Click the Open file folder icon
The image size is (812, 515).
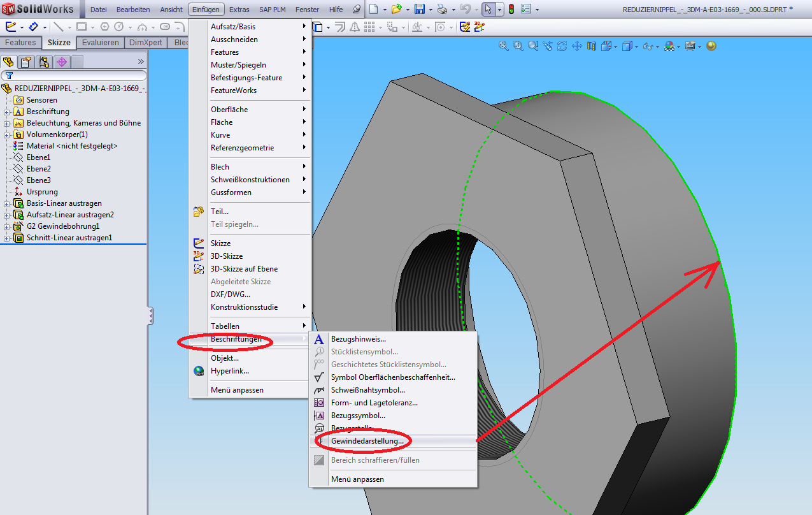[396, 10]
